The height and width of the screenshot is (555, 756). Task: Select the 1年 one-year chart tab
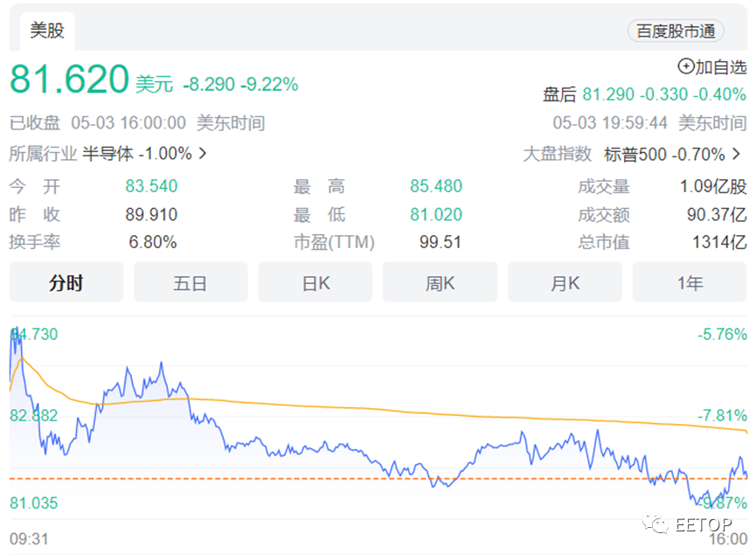tap(689, 281)
